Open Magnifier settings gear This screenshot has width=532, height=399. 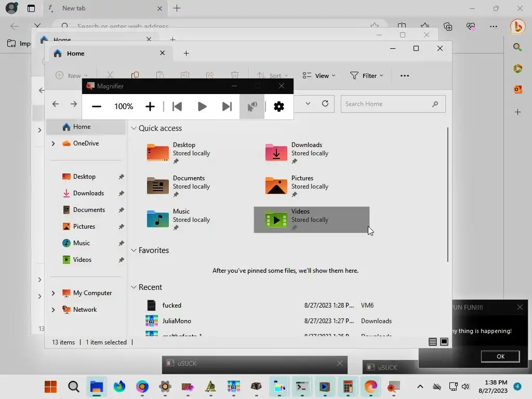tap(279, 107)
